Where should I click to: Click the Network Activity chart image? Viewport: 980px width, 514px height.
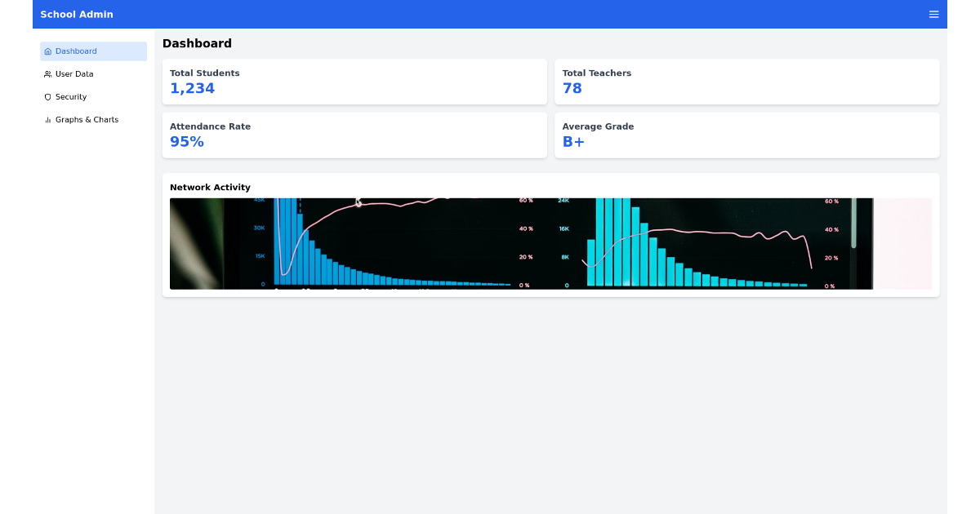550,243
